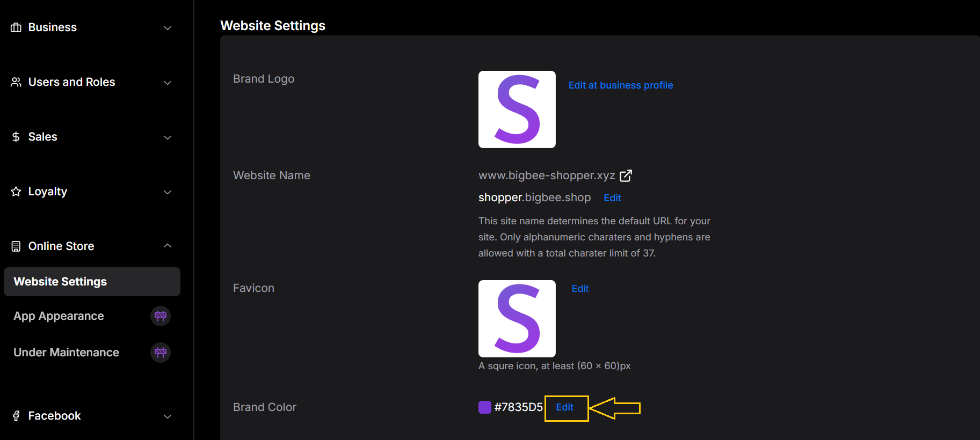Click the Favicon field label
Screen dimensions: 980x440
pyautogui.click(x=253, y=288)
